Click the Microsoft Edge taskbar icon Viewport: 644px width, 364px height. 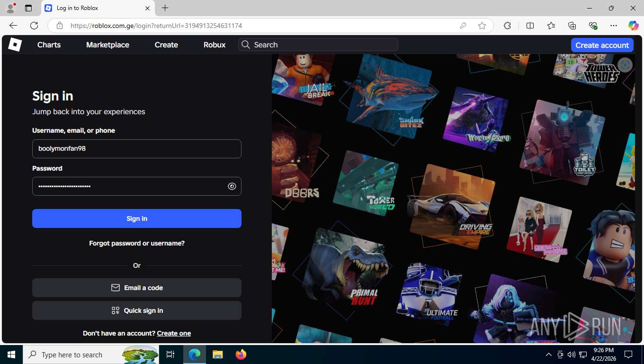pos(194,355)
